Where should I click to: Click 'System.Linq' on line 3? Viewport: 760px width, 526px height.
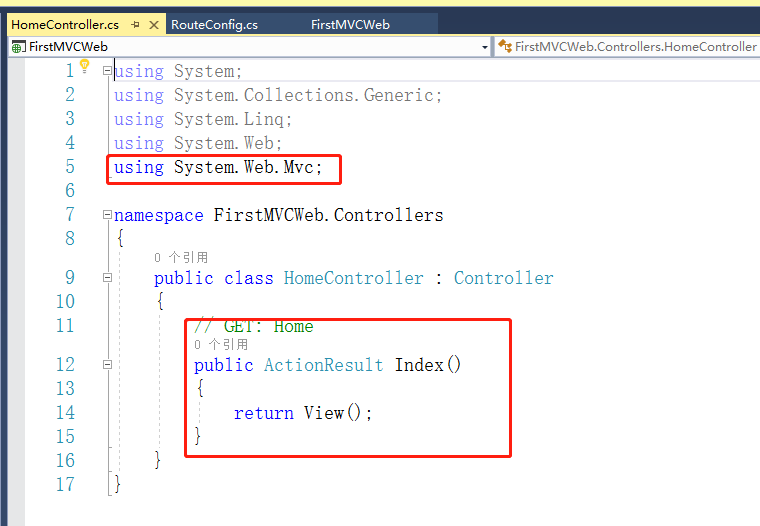coord(229,119)
